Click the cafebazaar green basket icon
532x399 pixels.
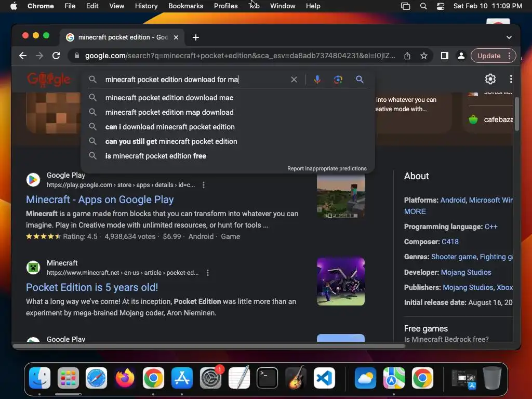tap(473, 119)
